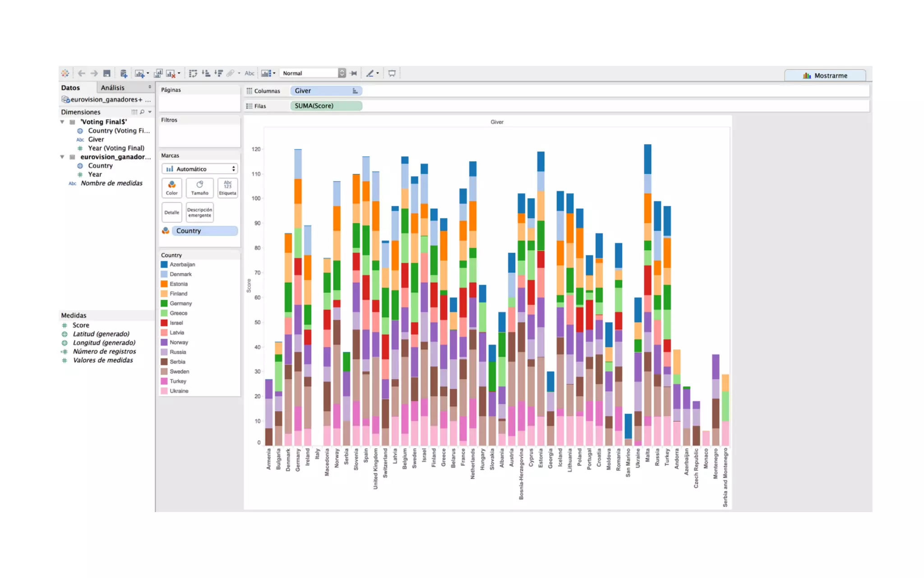924x578 pixels.
Task: Sort bars descending from the toolbar
Action: coord(219,73)
